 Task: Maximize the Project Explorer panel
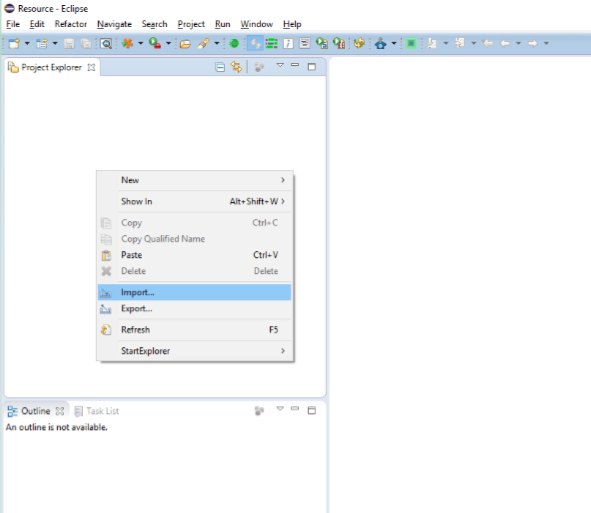[312, 67]
